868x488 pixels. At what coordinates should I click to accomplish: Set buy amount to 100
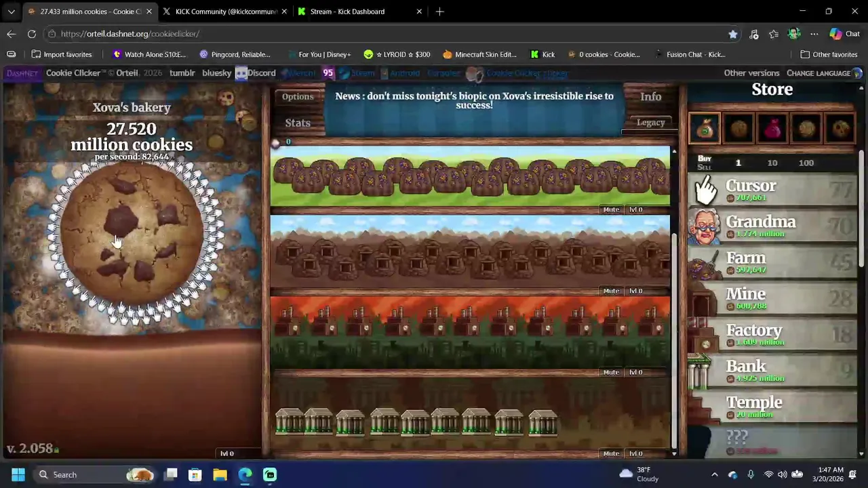pos(806,163)
